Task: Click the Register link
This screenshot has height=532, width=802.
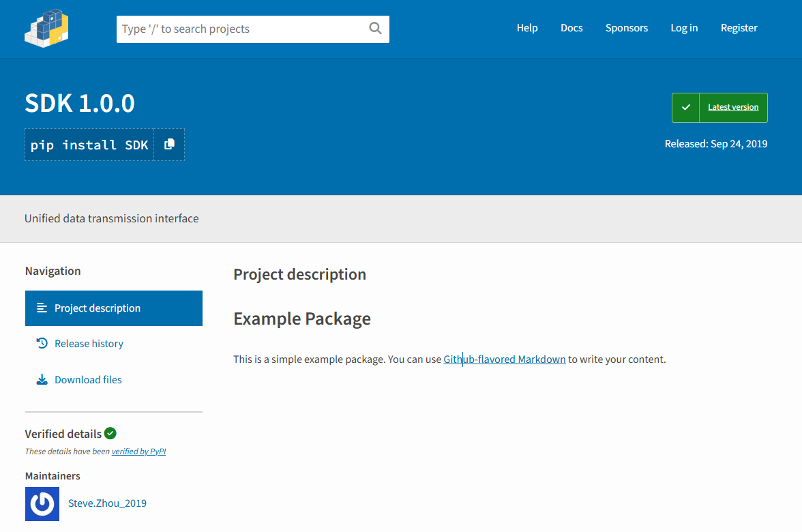Action: point(739,28)
